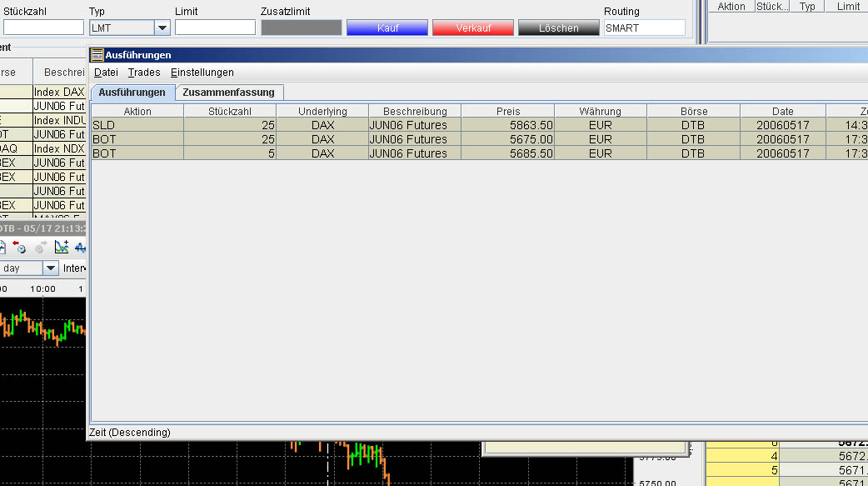
Task: Sort by the Stückzahl column header
Action: point(230,111)
